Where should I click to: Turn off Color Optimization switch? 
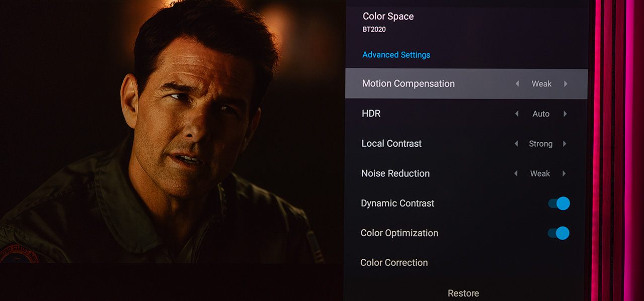coord(558,233)
